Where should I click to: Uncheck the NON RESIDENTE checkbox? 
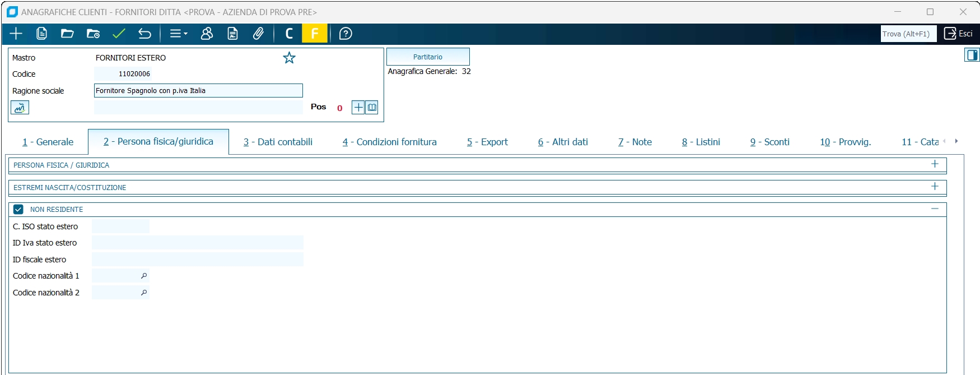(x=18, y=210)
